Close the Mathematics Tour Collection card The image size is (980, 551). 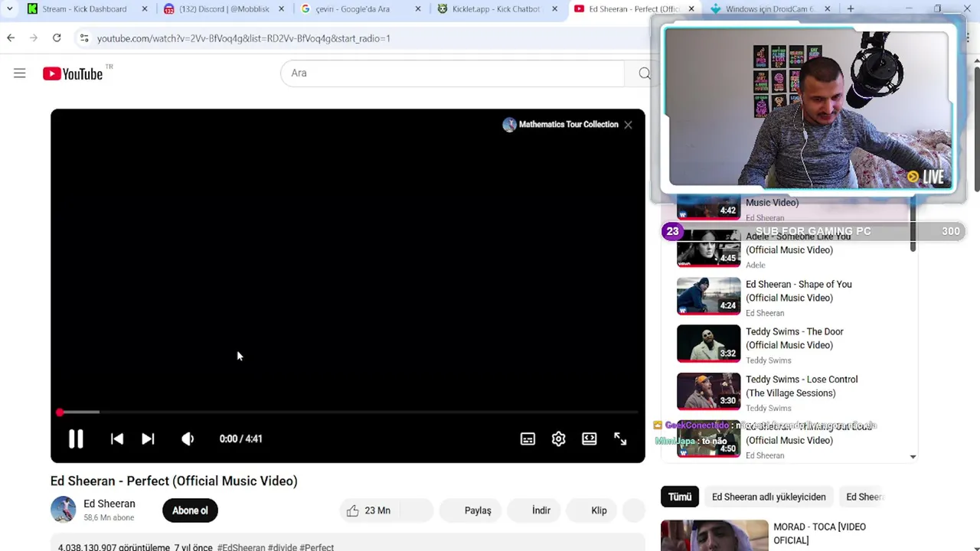pyautogui.click(x=628, y=125)
